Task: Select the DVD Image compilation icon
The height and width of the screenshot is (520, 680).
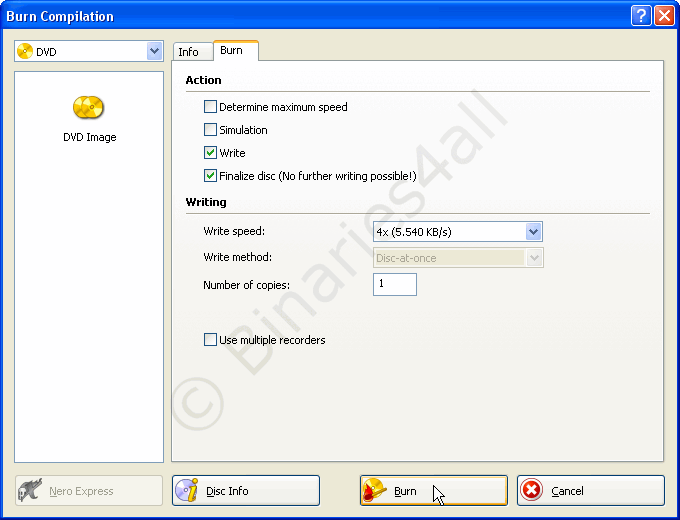Action: coord(88,108)
